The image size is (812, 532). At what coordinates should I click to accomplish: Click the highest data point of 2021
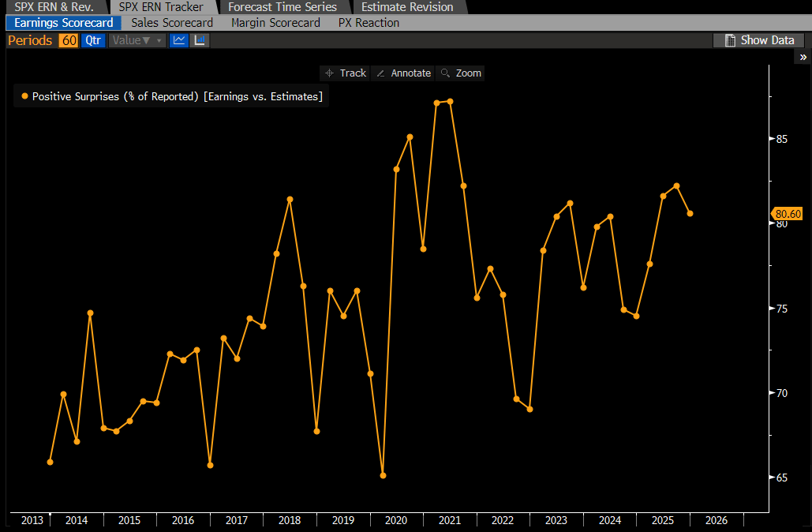coord(450,102)
